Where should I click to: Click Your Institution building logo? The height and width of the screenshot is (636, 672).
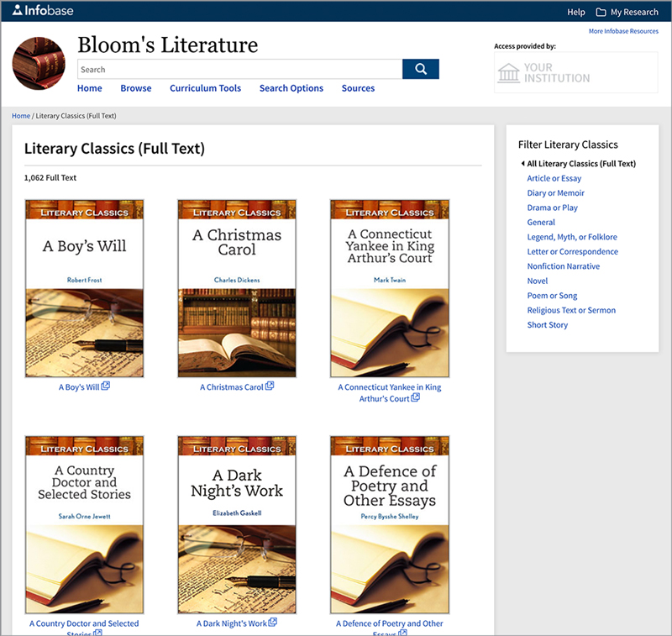pyautogui.click(x=508, y=73)
